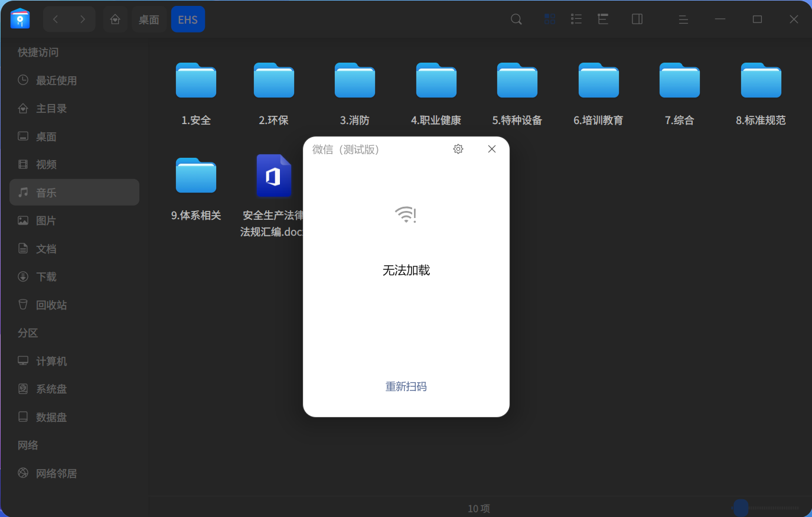Select the 6.培训教育 folder

click(599, 94)
